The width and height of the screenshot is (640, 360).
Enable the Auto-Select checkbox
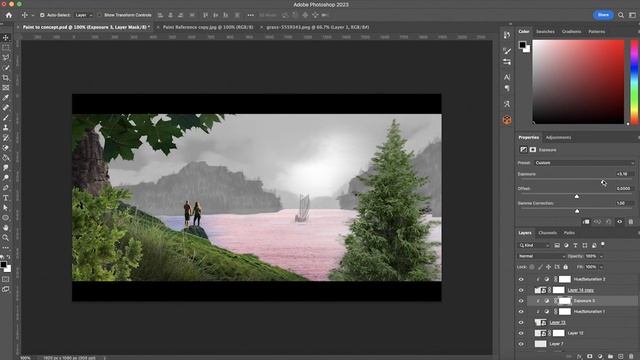tap(42, 15)
